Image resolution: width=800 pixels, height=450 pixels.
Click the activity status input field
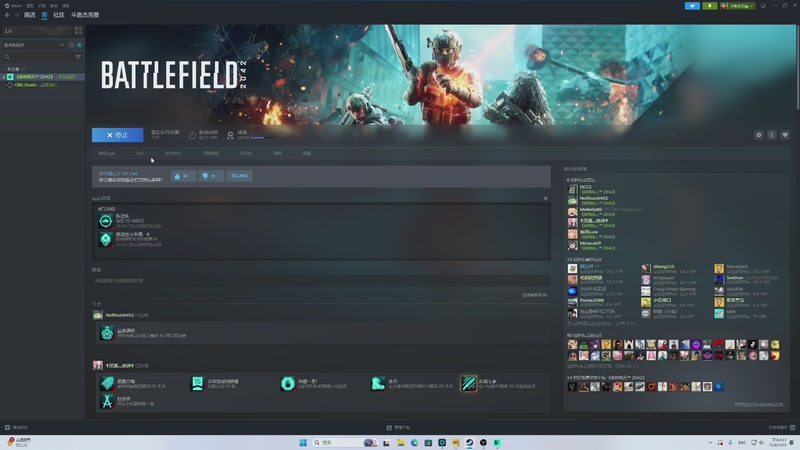[x=321, y=281]
